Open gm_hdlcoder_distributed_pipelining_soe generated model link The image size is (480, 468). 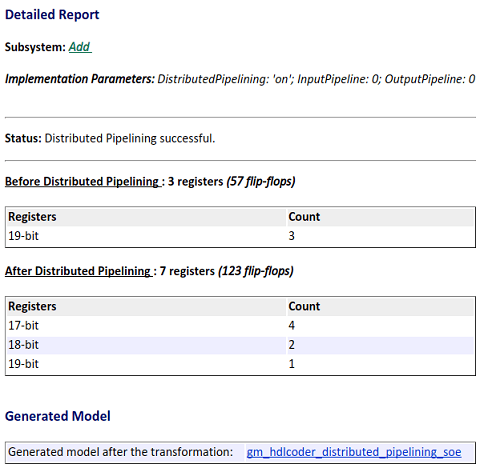pos(354,452)
